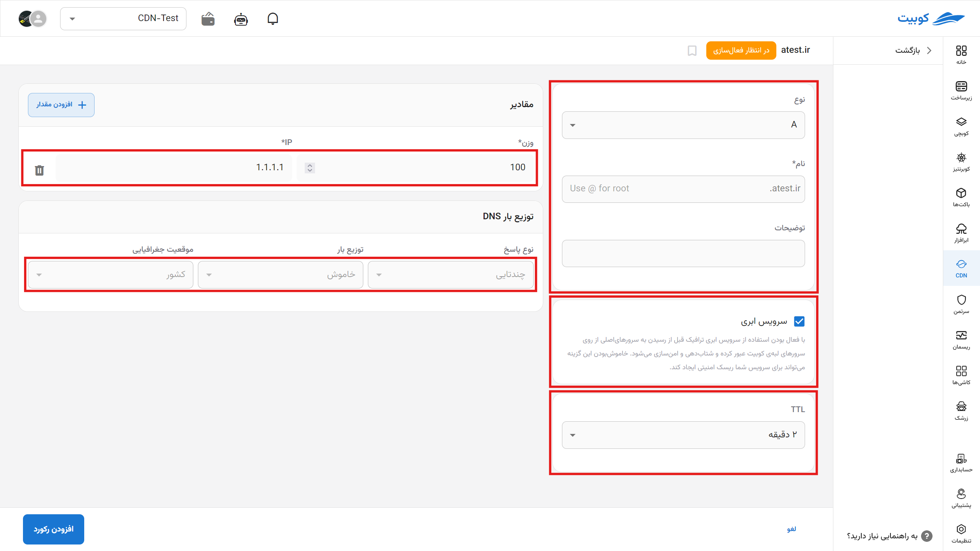Click the مقادیر section heading

[x=521, y=104]
